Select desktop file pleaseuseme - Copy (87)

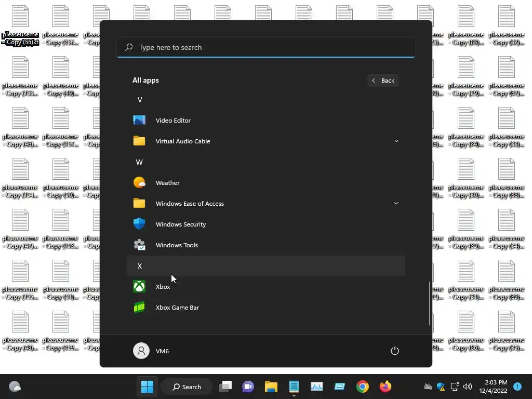point(507,77)
